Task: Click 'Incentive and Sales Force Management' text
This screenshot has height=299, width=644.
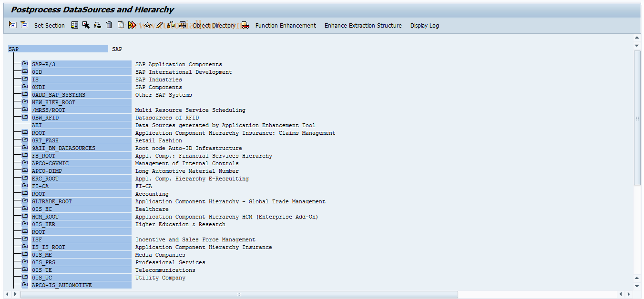Action: click(x=195, y=239)
